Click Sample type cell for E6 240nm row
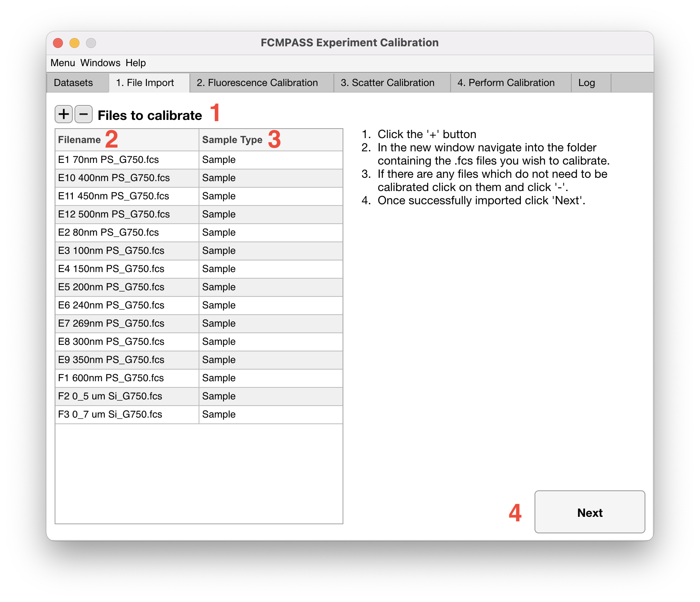Screen dimensions: 700x602 click(271, 306)
